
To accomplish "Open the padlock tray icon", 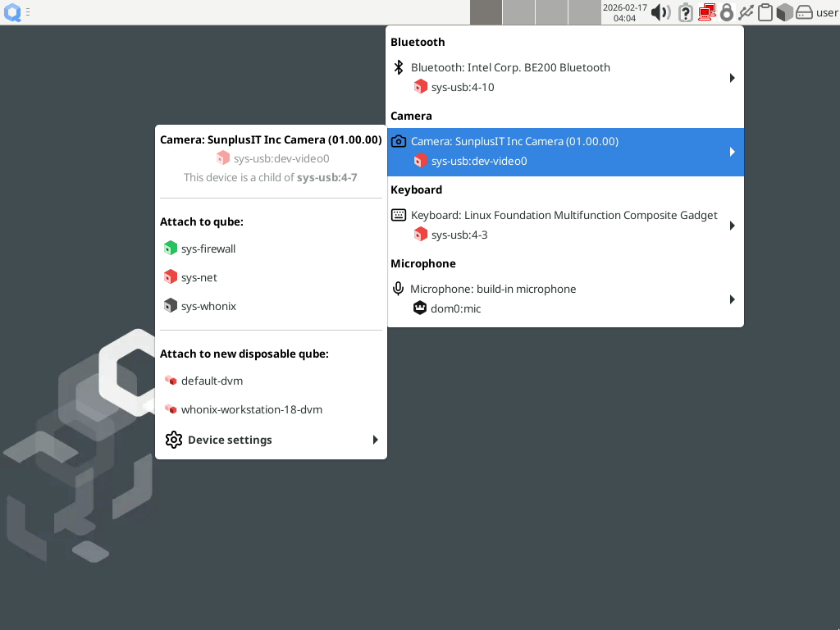I will pos(726,12).
